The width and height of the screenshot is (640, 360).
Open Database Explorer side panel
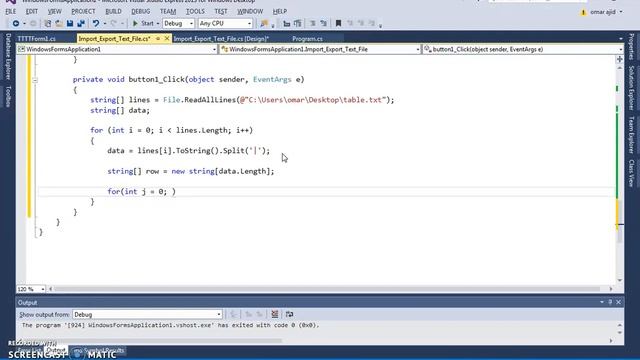pos(8,57)
